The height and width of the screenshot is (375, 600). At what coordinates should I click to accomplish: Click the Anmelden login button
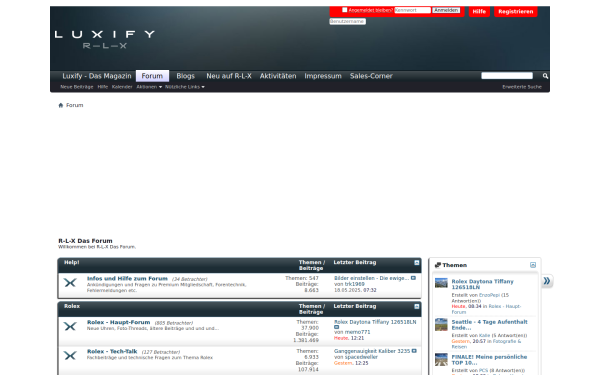click(x=446, y=10)
